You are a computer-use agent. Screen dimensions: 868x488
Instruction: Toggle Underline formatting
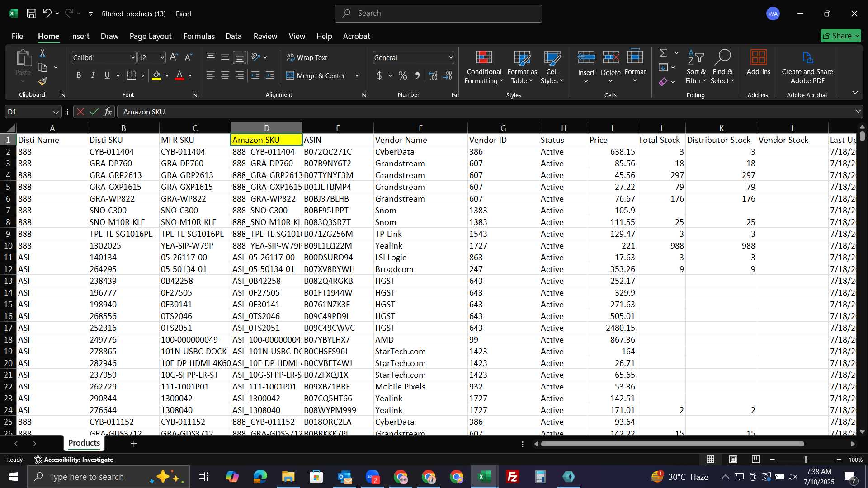coord(107,75)
